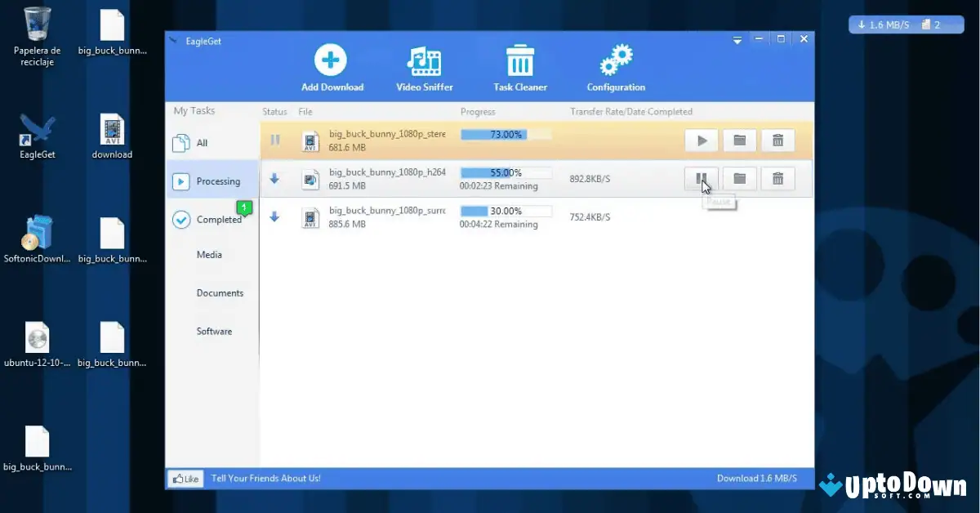Open the Configuration settings
This screenshot has height=513, width=980.
click(615, 67)
